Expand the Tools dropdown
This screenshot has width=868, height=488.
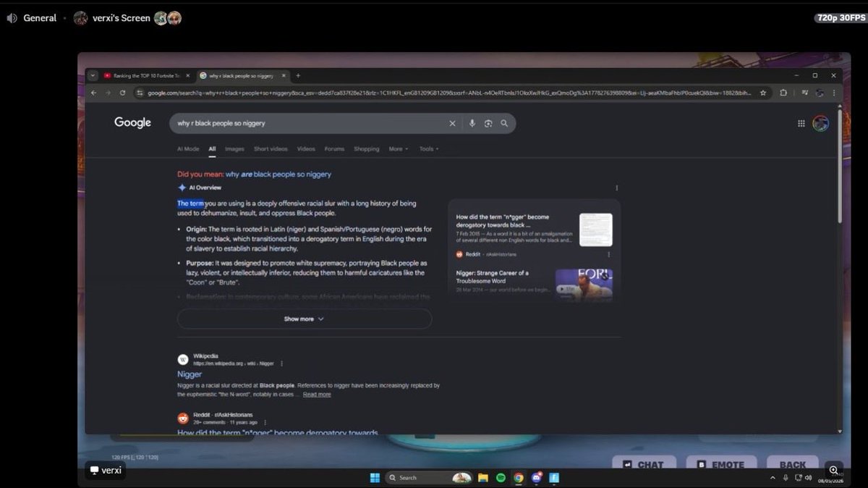click(x=429, y=149)
